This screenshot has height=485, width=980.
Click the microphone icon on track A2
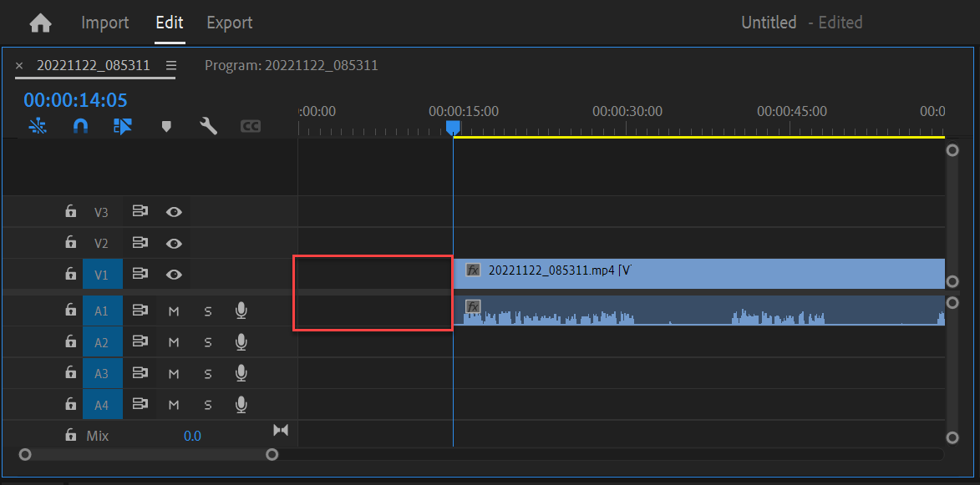[x=241, y=342]
